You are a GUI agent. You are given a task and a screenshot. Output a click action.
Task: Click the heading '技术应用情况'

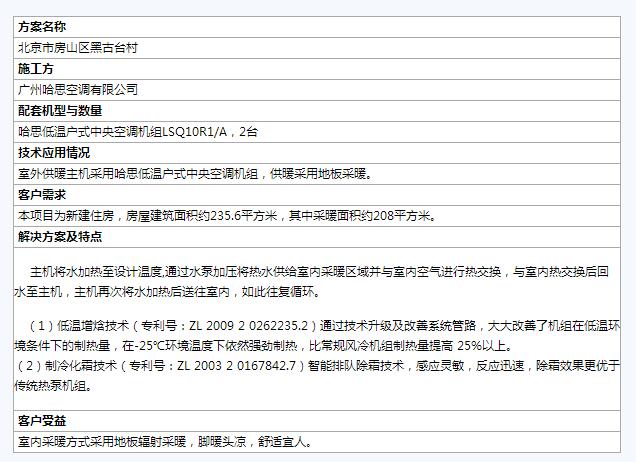coord(54,153)
